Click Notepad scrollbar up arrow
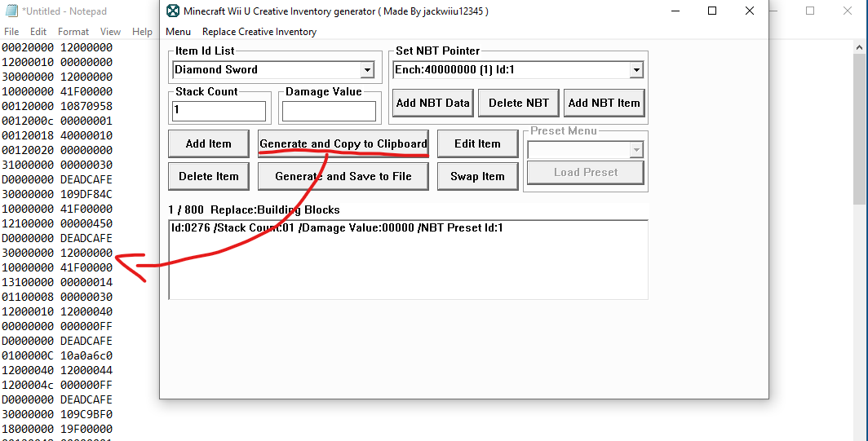The height and width of the screenshot is (441, 868). pyautogui.click(x=859, y=48)
